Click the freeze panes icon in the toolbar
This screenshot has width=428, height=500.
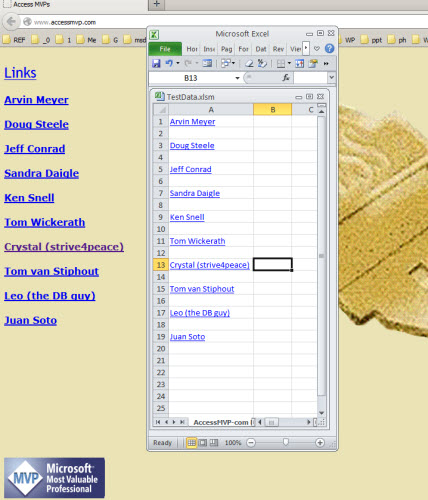coord(299,63)
